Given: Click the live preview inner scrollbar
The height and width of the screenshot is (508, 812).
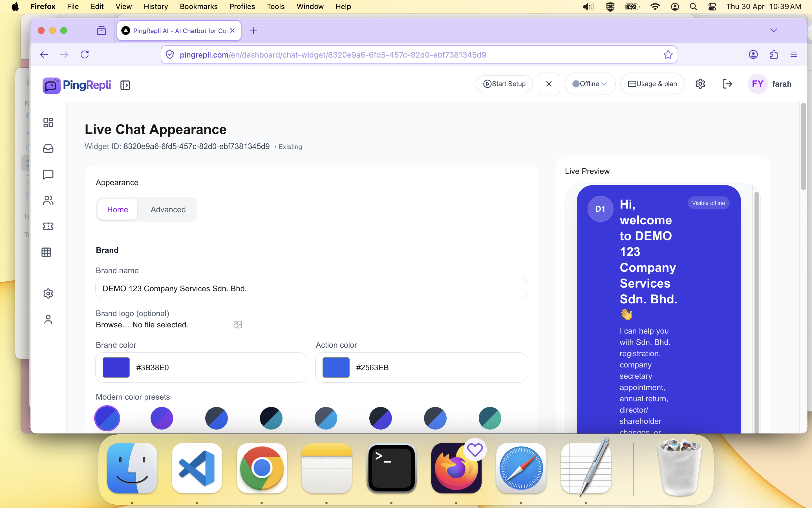Looking at the screenshot, I should 756,312.
